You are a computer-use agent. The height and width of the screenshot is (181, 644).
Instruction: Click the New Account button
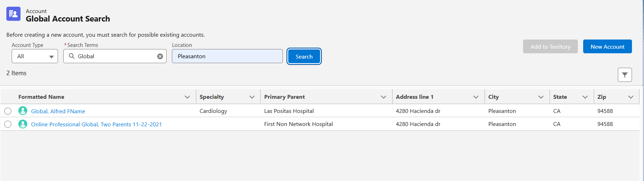point(607,47)
